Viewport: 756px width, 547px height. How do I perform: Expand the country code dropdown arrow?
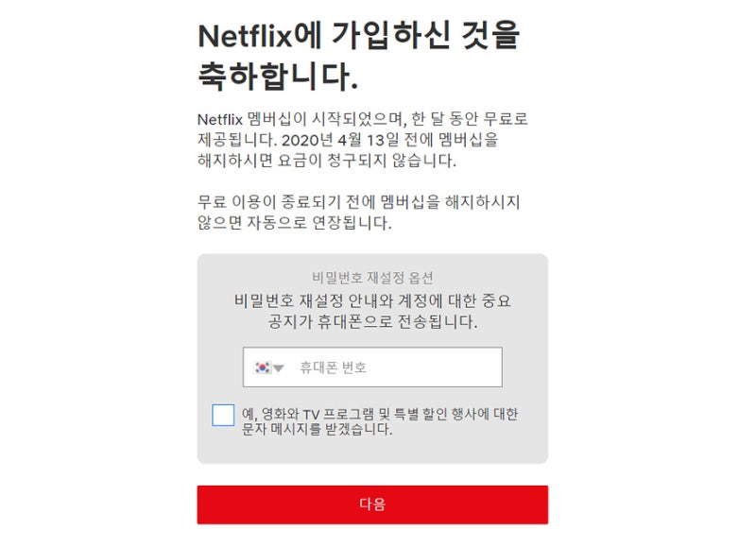click(x=279, y=368)
